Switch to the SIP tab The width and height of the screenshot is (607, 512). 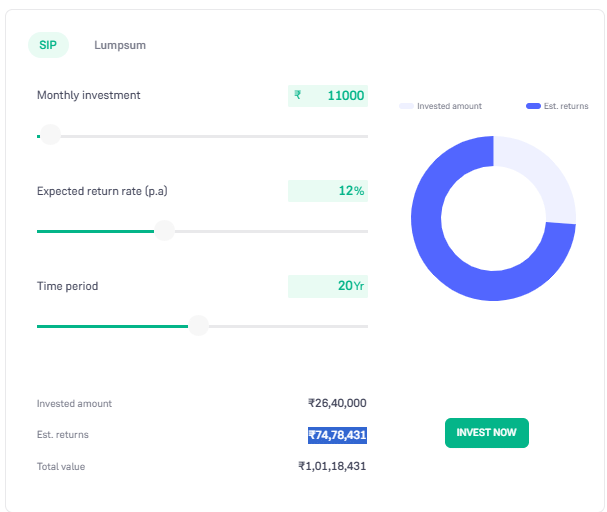[48, 45]
